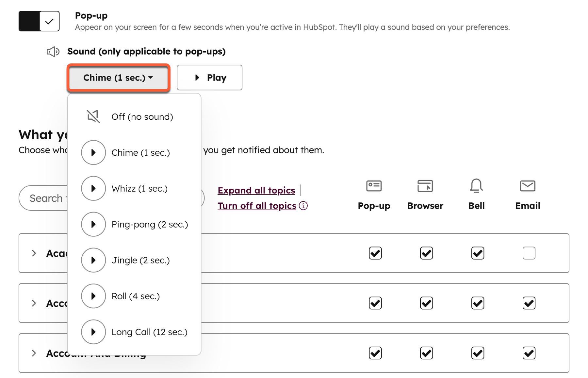588x378 pixels.
Task: Preview the Ping-pong sound play icon
Action: point(93,224)
